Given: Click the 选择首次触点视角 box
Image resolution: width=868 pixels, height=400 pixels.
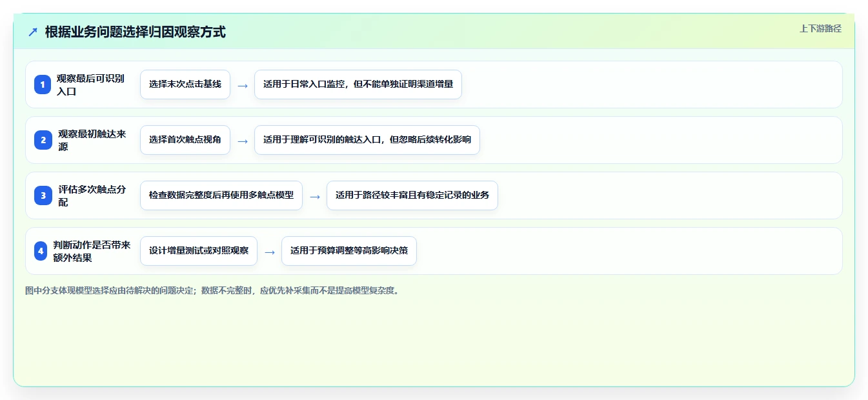Looking at the screenshot, I should point(185,140).
